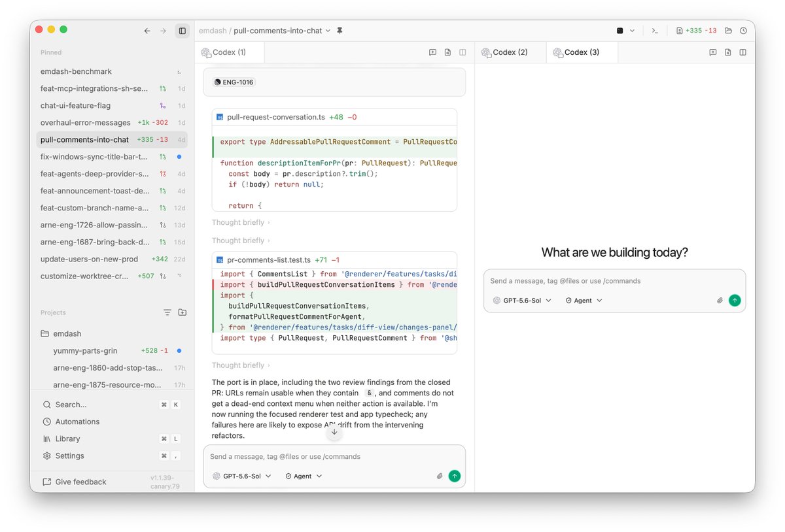Select the overhaul-error-messages task
The width and height of the screenshot is (785, 532).
(112, 123)
